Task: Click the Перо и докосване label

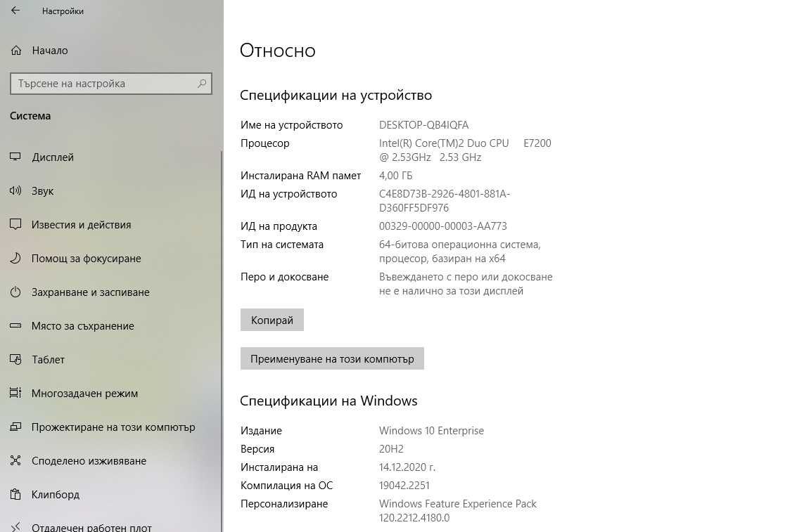Action: pos(284,276)
